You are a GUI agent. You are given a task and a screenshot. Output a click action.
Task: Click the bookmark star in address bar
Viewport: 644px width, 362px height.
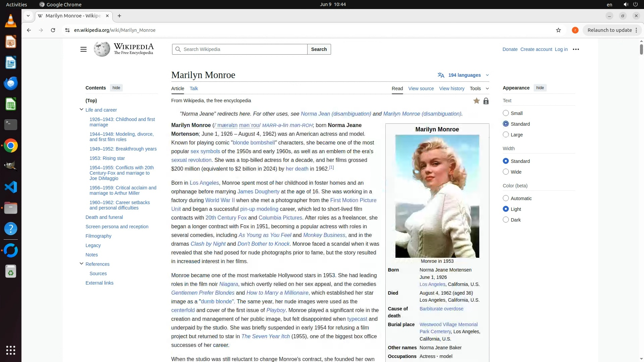[558, 30]
